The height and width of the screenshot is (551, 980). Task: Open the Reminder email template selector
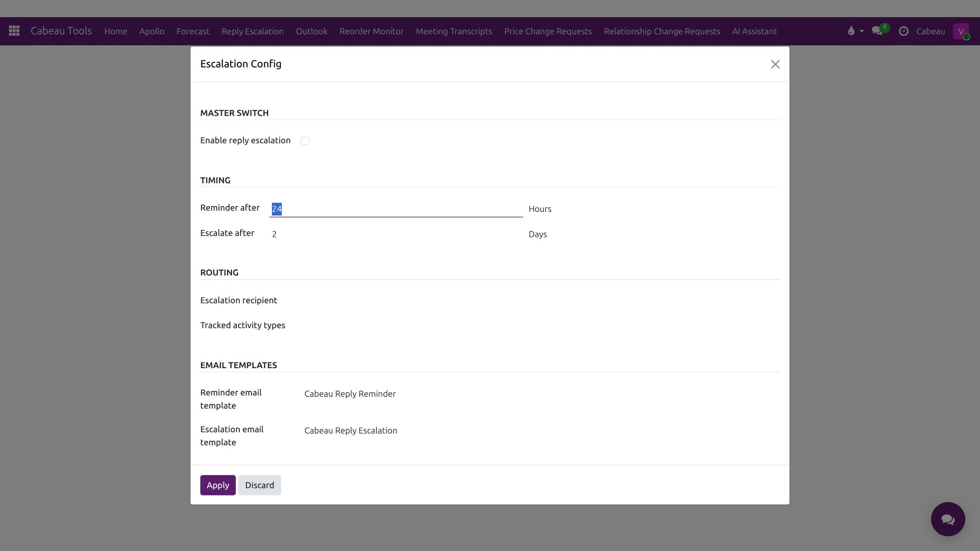(x=541, y=394)
